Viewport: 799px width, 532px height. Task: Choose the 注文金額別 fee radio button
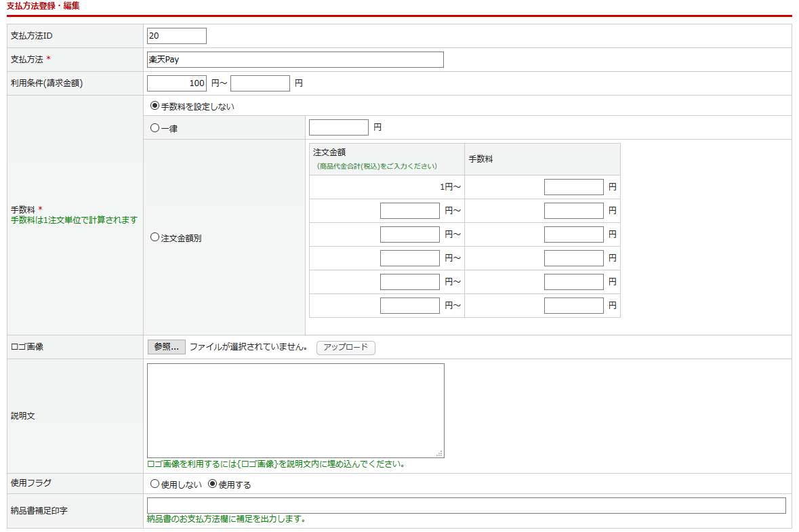click(155, 238)
